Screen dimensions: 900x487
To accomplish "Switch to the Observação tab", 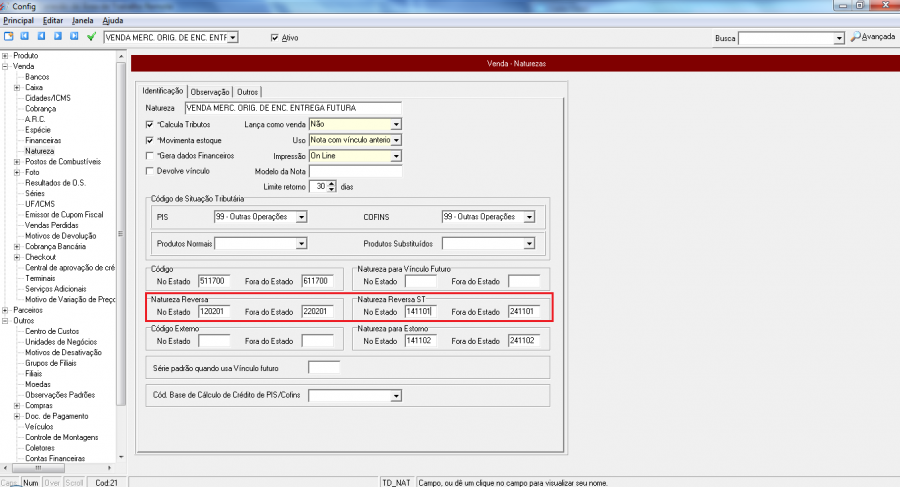I will (210, 91).
